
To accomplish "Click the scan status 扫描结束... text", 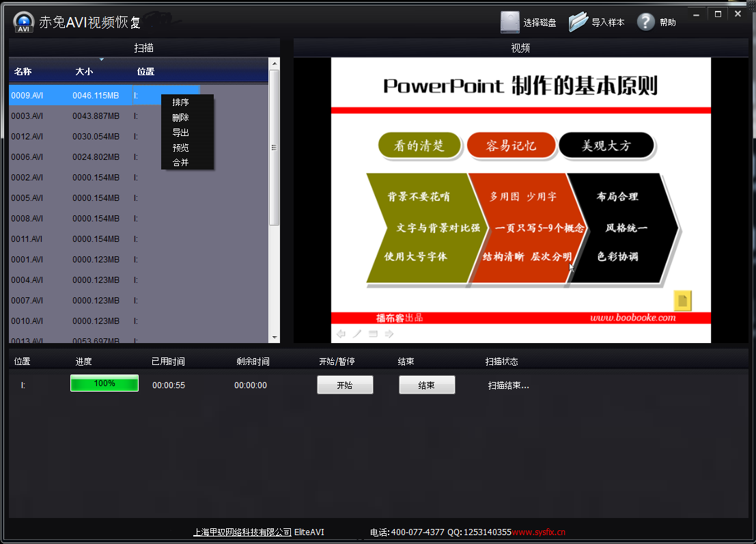I will coord(509,385).
